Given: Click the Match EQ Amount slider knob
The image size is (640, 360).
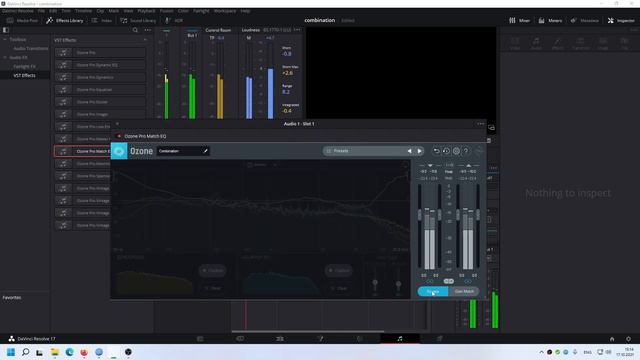Looking at the screenshot, I should 398,283.
